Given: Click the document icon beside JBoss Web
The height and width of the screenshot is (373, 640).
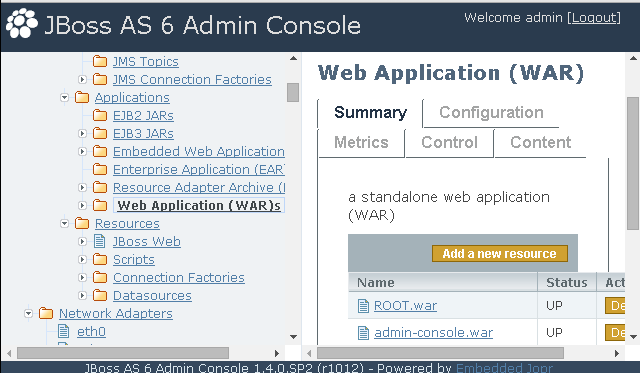Looking at the screenshot, I should pyautogui.click(x=100, y=241).
